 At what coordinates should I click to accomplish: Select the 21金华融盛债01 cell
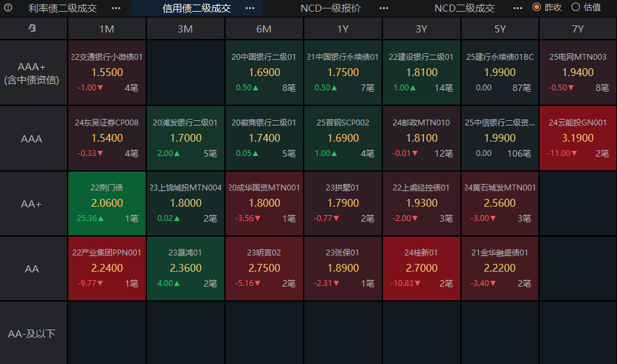tap(500, 268)
